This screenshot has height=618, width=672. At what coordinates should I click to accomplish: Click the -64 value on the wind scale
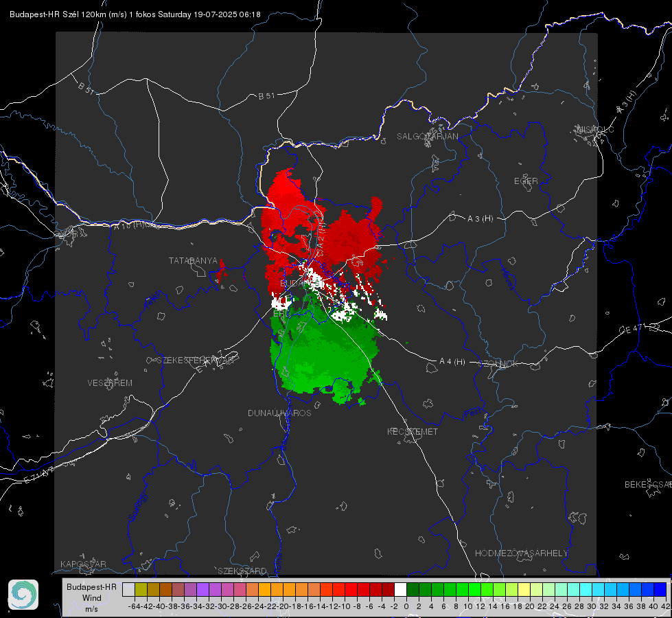point(135,606)
